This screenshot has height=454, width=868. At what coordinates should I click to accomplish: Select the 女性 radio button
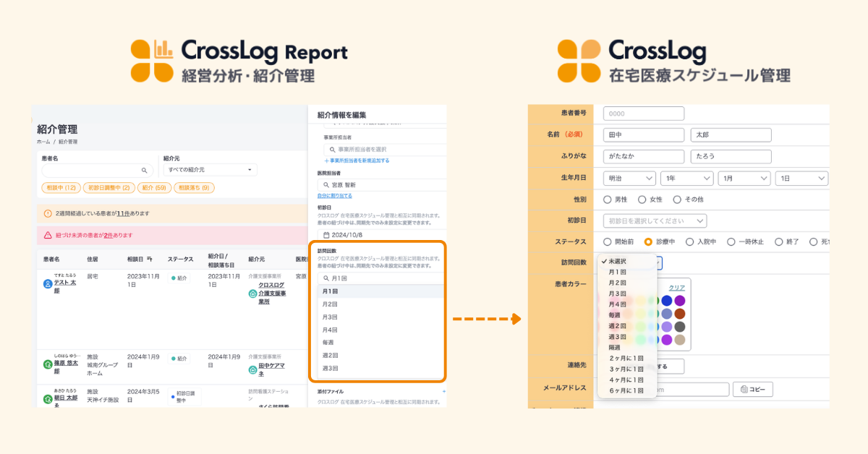click(642, 200)
